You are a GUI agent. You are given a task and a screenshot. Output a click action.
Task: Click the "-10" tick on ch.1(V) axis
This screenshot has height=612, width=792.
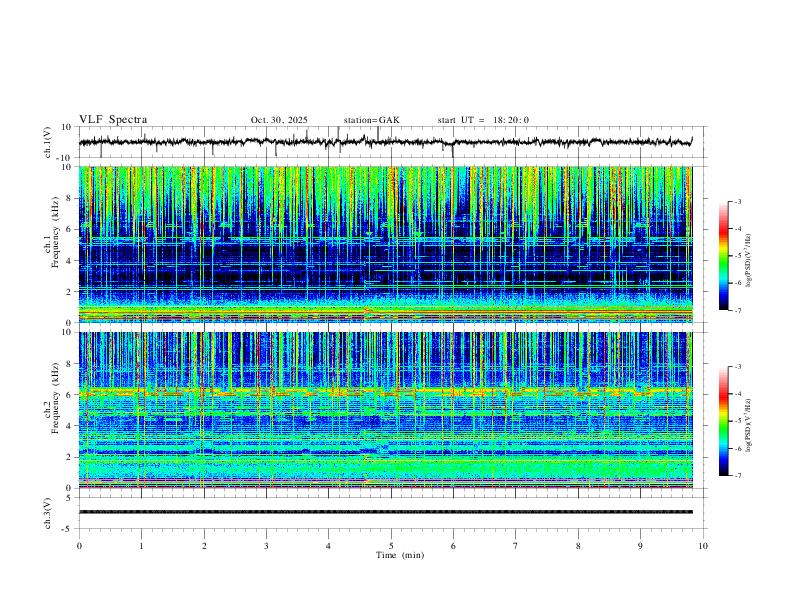click(x=64, y=158)
